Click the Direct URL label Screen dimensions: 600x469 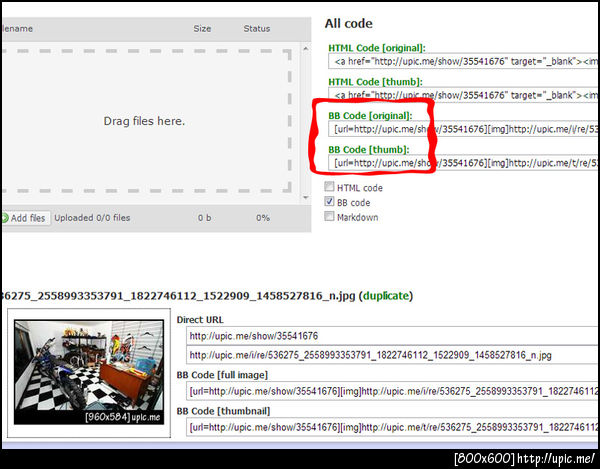coord(200,320)
